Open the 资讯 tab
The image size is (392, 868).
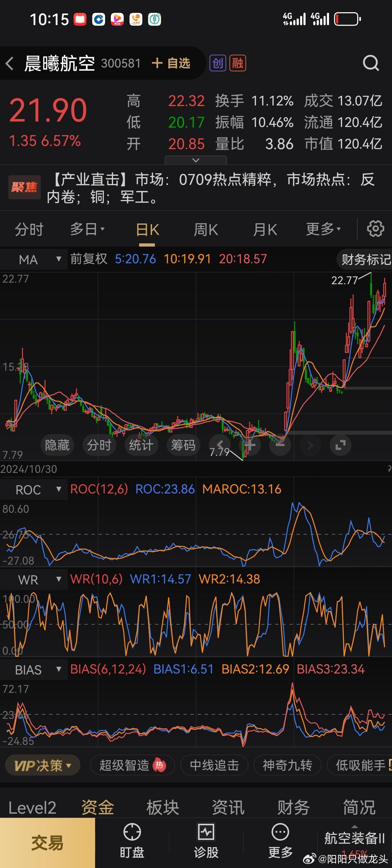(228, 808)
